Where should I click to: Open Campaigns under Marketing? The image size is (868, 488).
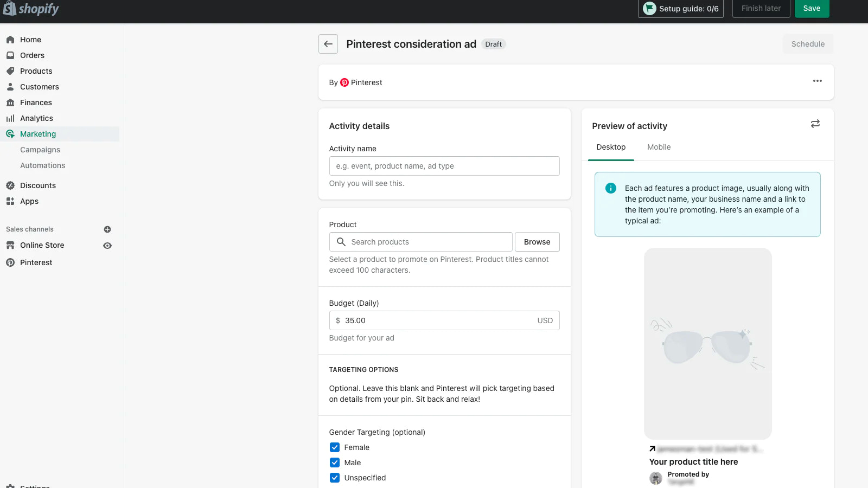(40, 149)
